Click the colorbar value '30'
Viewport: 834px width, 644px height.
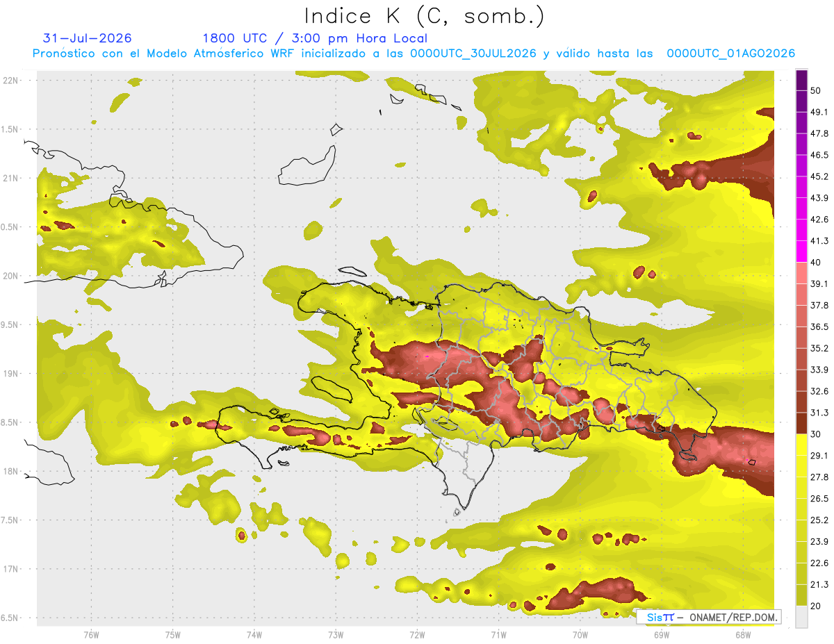[x=816, y=434]
